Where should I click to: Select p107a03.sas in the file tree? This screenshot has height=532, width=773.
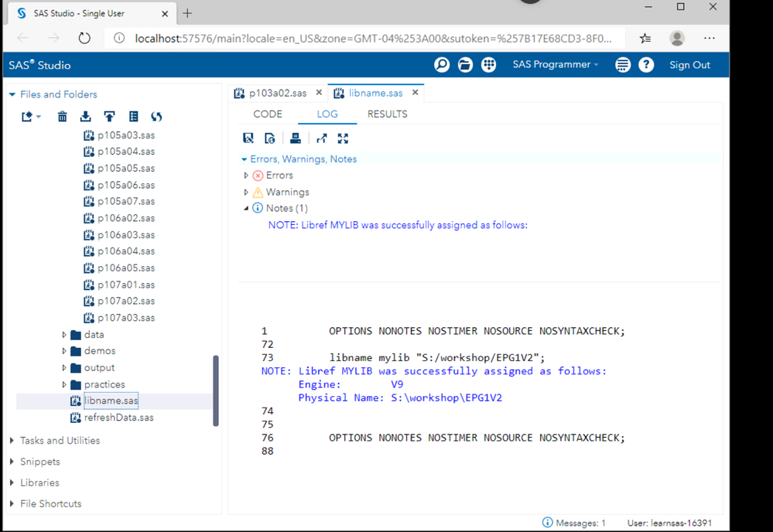[x=126, y=318]
